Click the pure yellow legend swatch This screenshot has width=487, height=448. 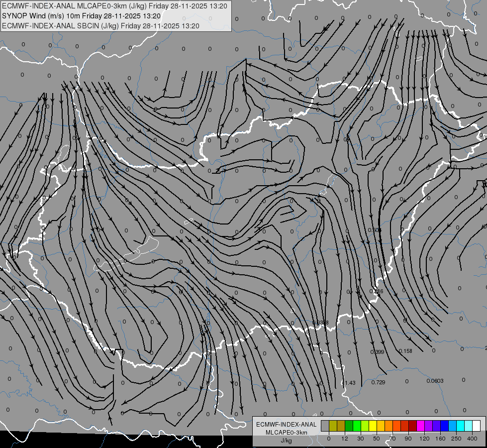373,426
